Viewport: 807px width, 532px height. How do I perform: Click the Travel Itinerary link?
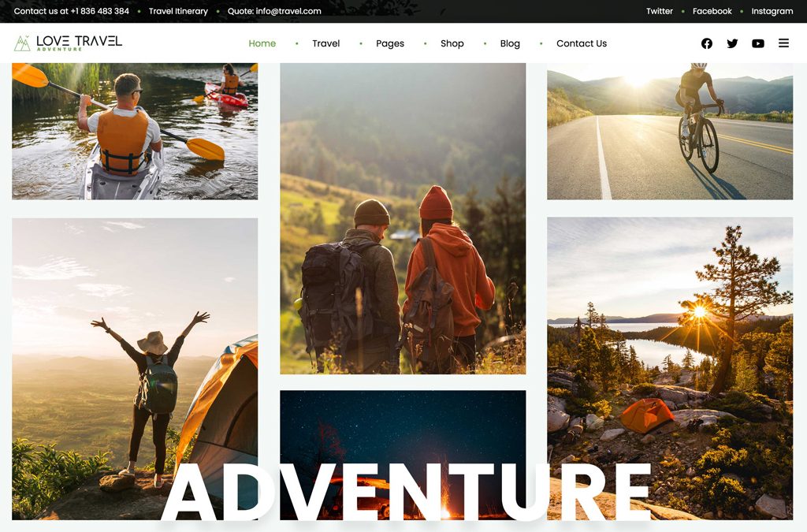coord(178,11)
